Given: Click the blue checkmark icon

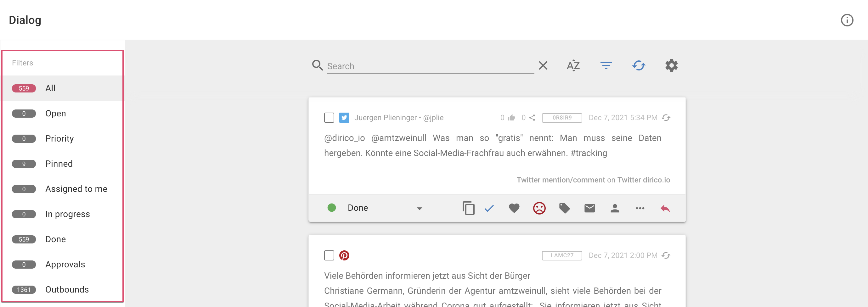Looking at the screenshot, I should pyautogui.click(x=489, y=208).
